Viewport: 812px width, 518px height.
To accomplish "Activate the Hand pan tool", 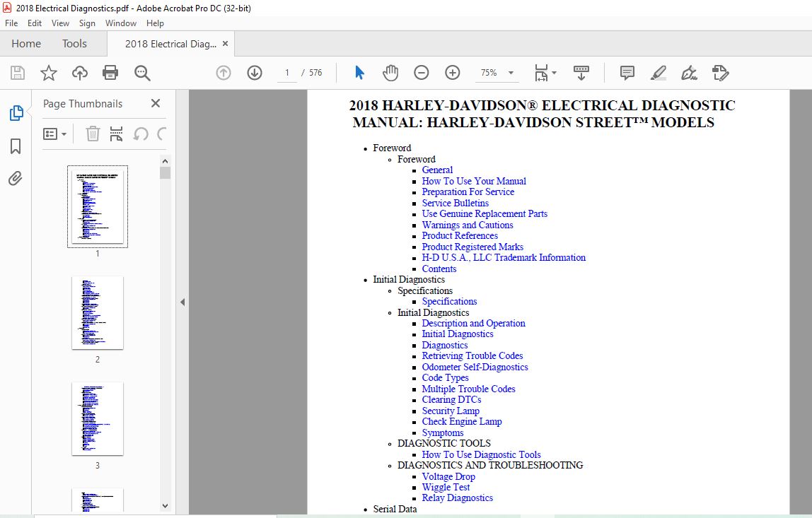I will pos(390,73).
